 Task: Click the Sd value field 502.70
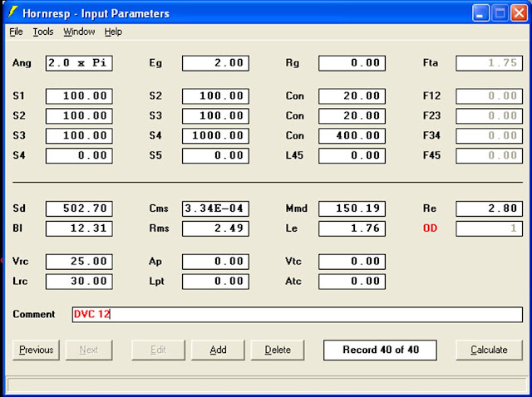[x=79, y=208]
